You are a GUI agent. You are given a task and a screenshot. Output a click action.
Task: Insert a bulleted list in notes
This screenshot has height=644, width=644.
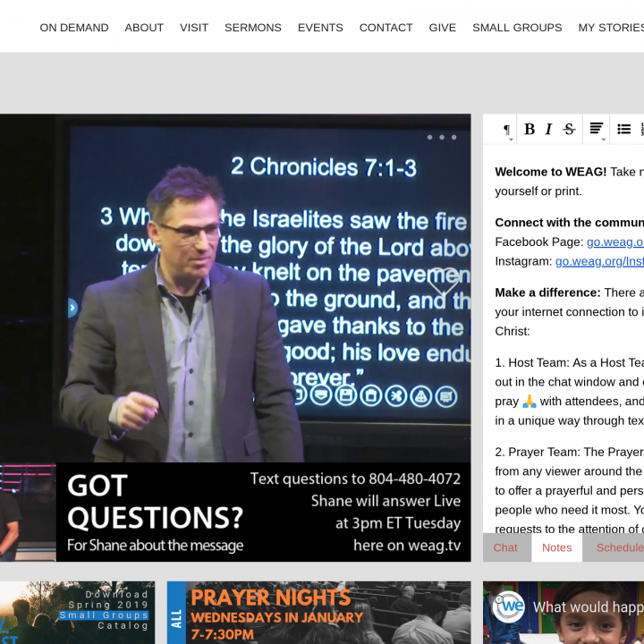tap(624, 129)
